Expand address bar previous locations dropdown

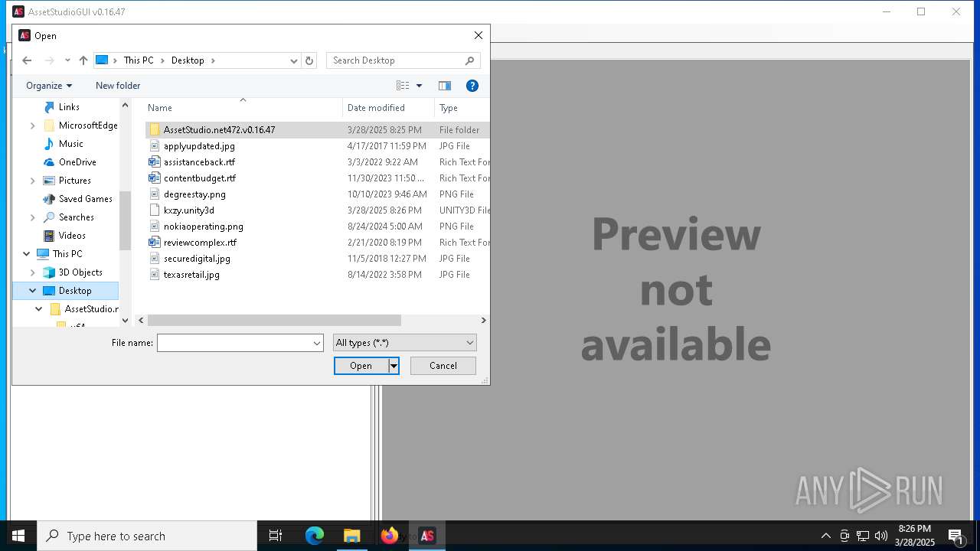pyautogui.click(x=294, y=60)
